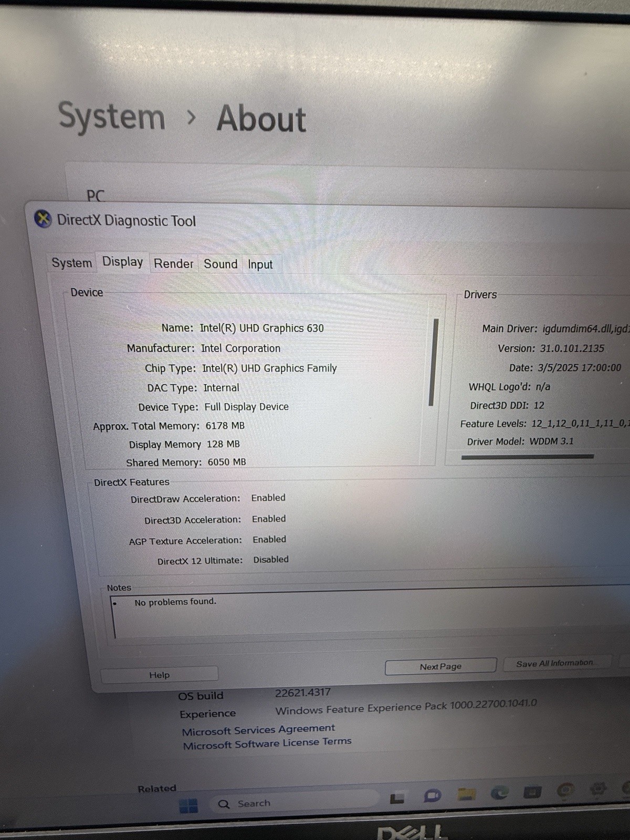
Task: Click the DAC Type 'Internal' value
Action: 221,387
